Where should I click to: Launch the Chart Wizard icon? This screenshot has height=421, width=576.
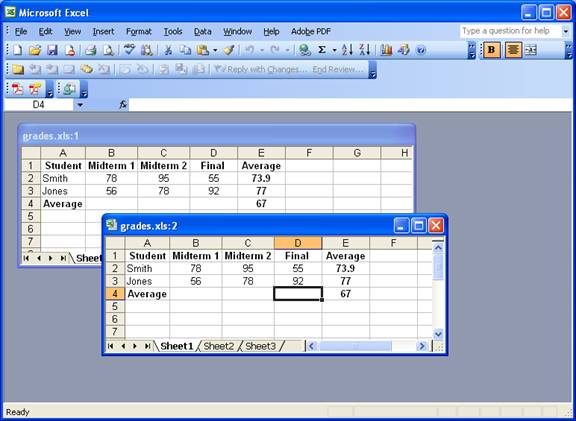pyautogui.click(x=386, y=50)
